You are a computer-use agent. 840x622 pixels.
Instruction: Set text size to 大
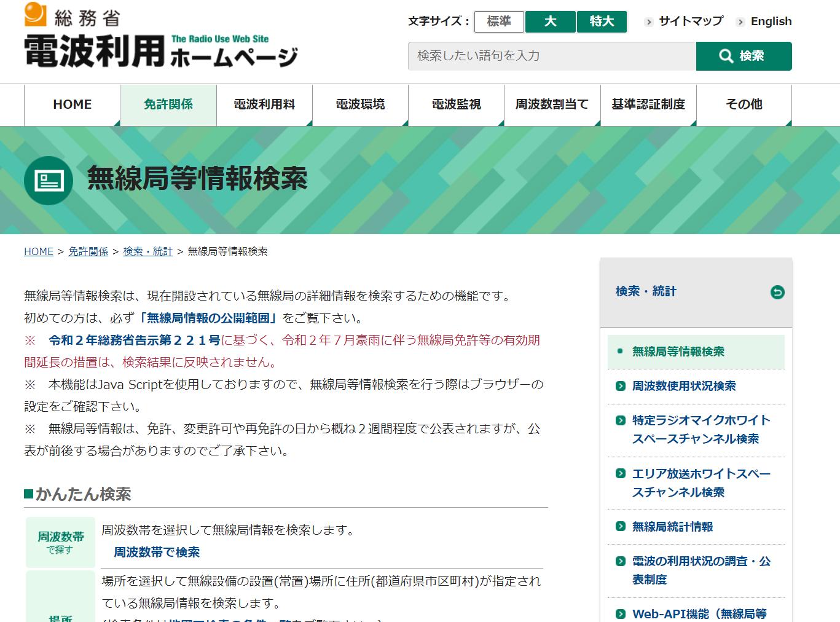pyautogui.click(x=550, y=22)
